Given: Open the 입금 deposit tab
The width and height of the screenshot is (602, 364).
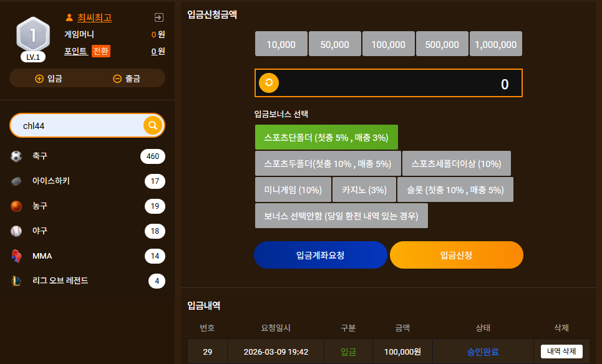Looking at the screenshot, I should coord(49,79).
